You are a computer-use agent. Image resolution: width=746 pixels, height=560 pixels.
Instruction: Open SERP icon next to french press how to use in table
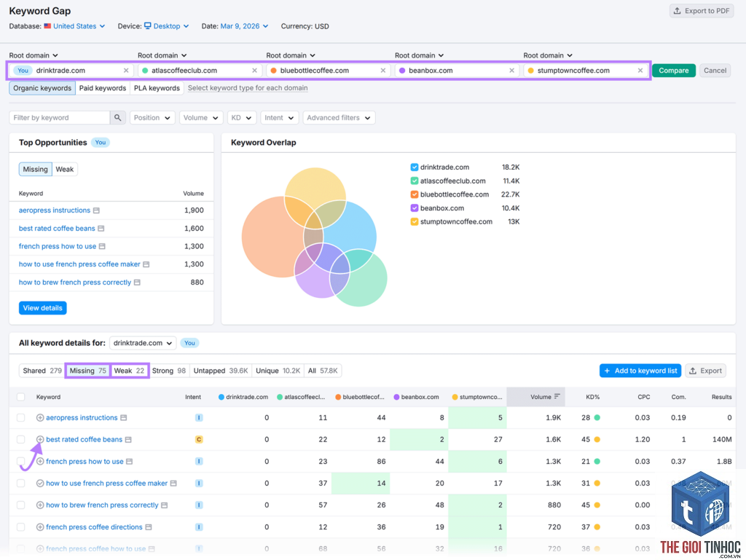(130, 462)
